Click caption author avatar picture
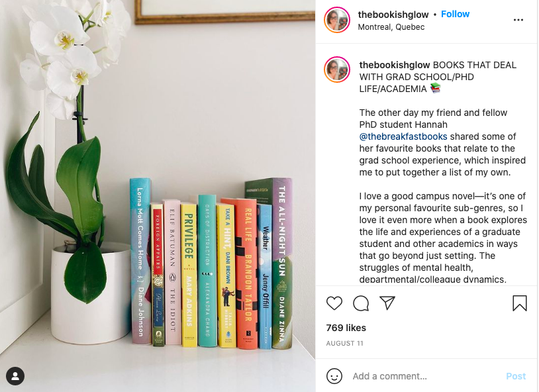The width and height of the screenshot is (539, 392). (337, 70)
